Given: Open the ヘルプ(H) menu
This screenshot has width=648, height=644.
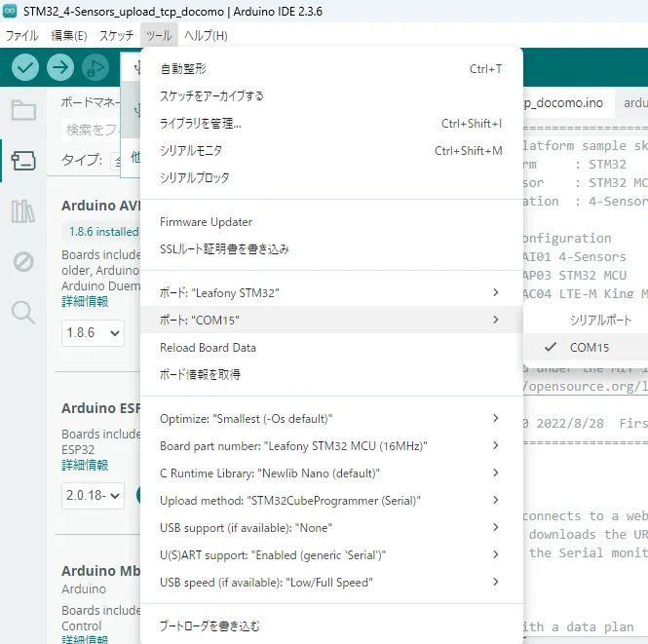Looking at the screenshot, I should (x=206, y=36).
